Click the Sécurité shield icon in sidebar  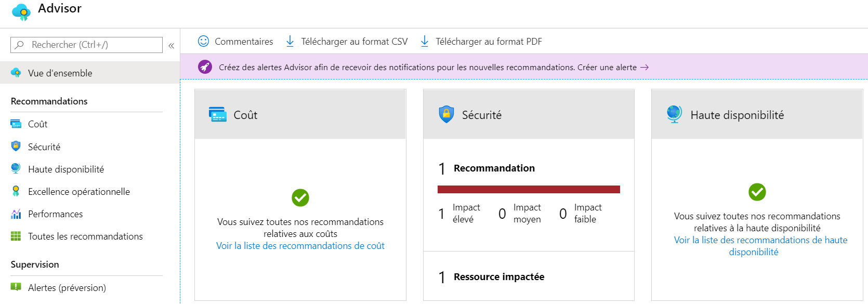16,147
